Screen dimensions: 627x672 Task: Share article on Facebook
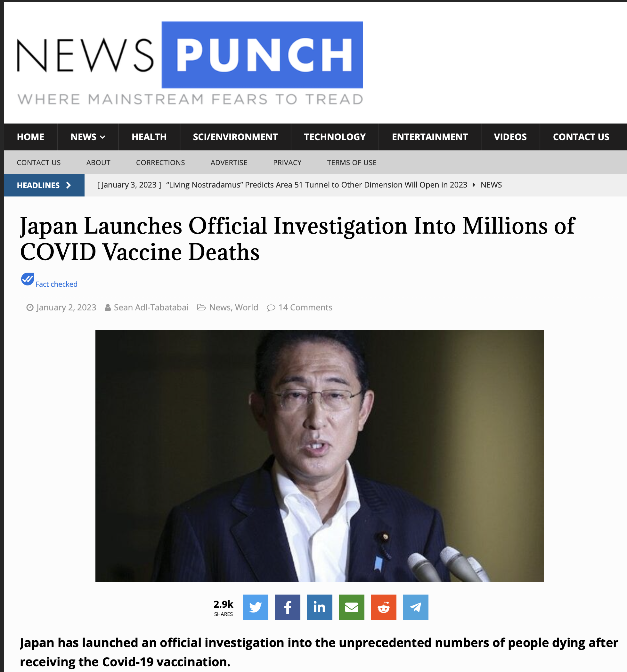pyautogui.click(x=288, y=607)
